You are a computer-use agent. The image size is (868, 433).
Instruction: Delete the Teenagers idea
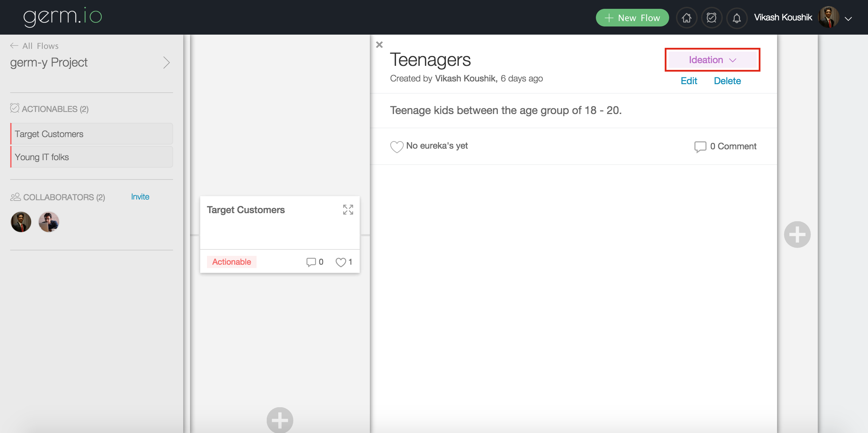727,81
